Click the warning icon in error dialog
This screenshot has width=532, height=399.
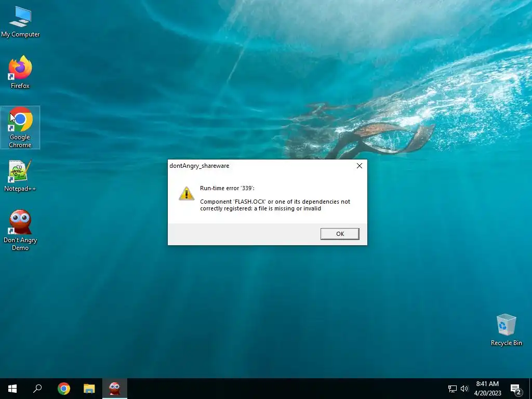[187, 193]
